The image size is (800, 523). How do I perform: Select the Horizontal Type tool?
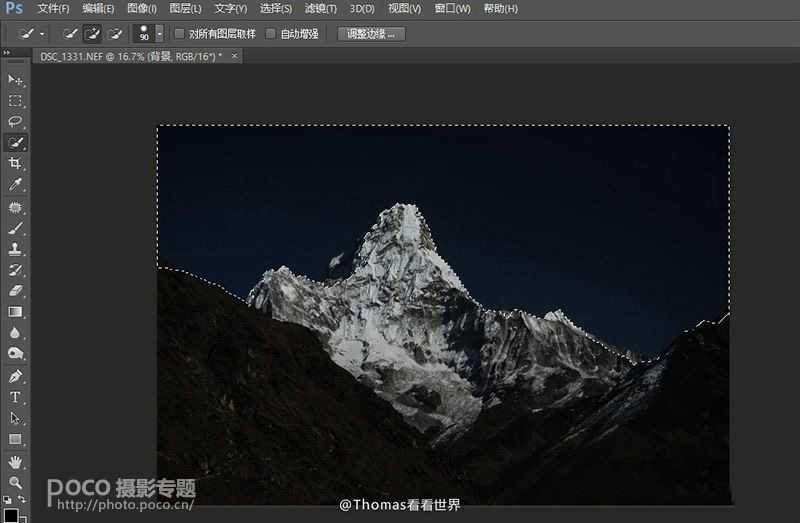coord(15,397)
